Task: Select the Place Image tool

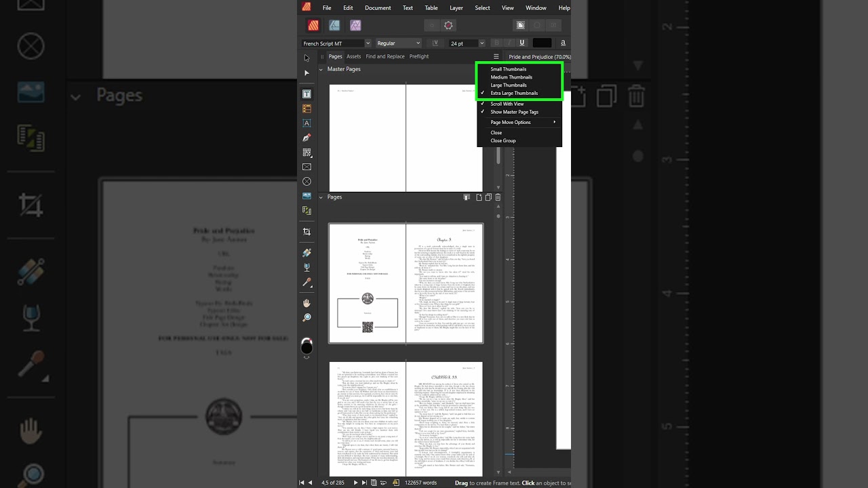Action: pyautogui.click(x=307, y=196)
